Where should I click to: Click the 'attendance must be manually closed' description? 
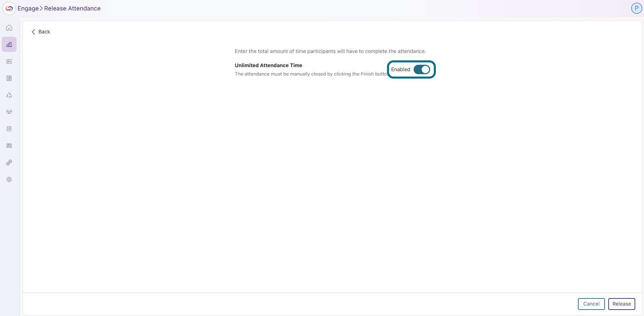(311, 74)
